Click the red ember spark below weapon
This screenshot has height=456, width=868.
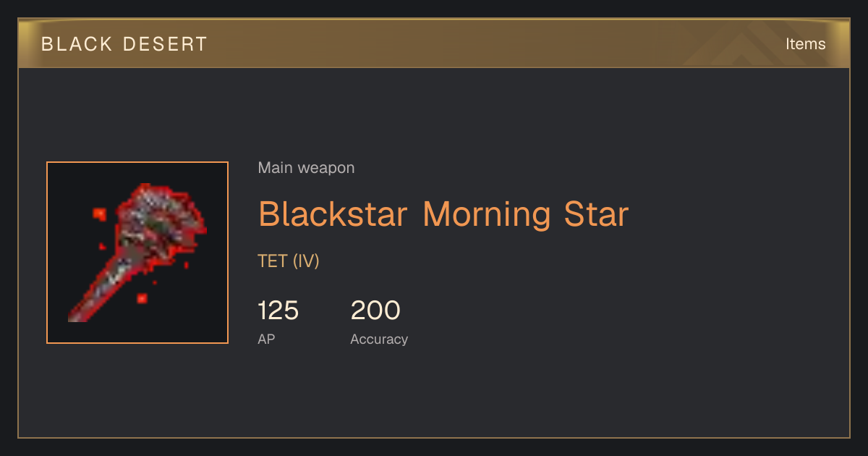[142, 297]
